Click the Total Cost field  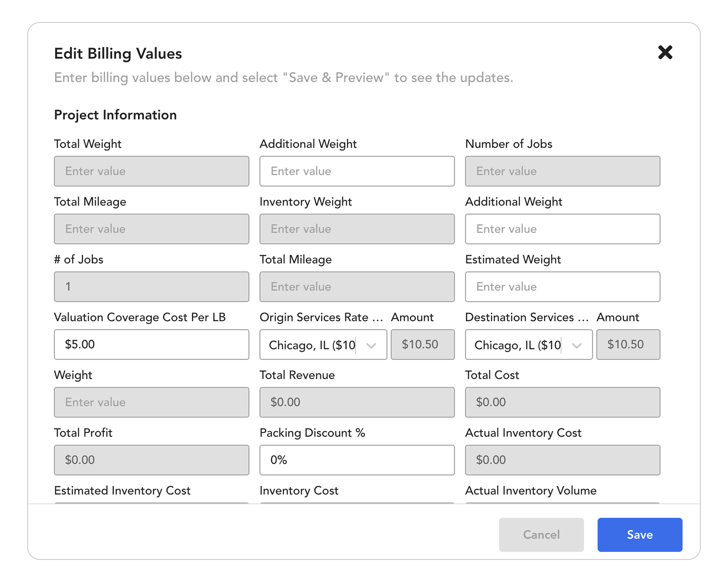coord(562,402)
